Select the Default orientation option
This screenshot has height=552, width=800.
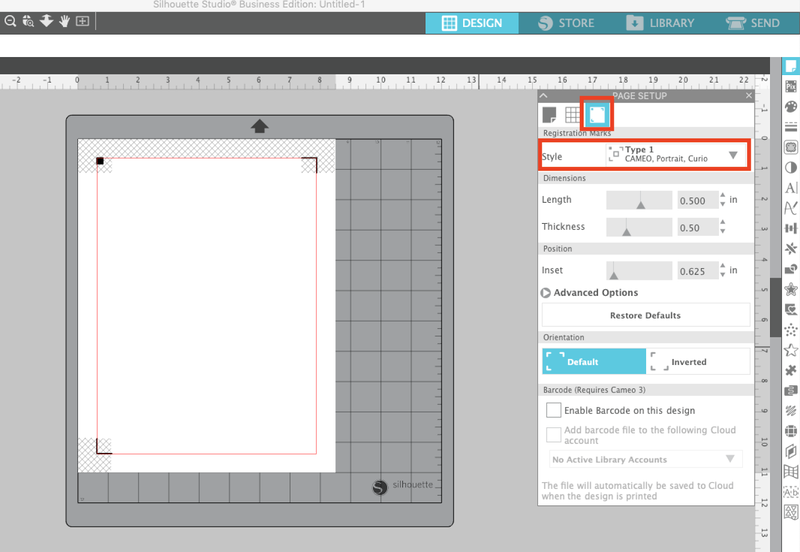coord(593,362)
